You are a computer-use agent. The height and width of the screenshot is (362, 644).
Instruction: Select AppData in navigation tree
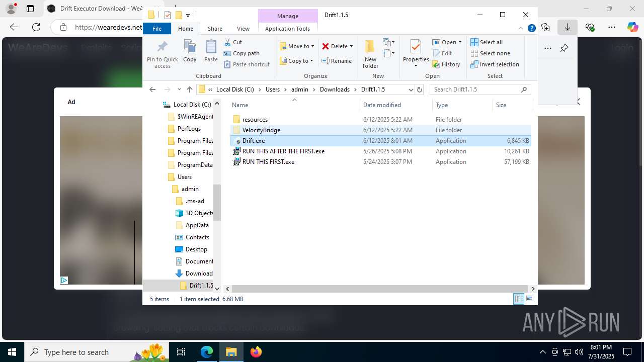pyautogui.click(x=197, y=225)
